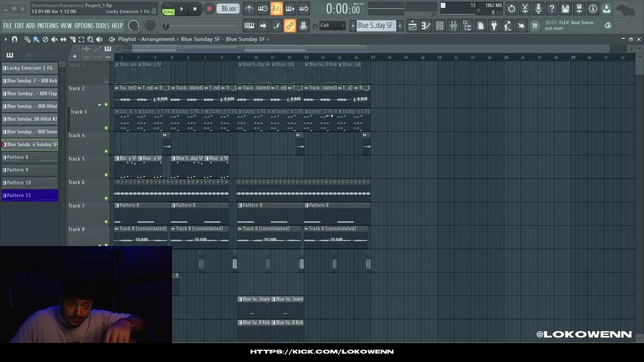Mute Track 5 with its green light
Screen dimensions: 644x362
(x=106, y=174)
